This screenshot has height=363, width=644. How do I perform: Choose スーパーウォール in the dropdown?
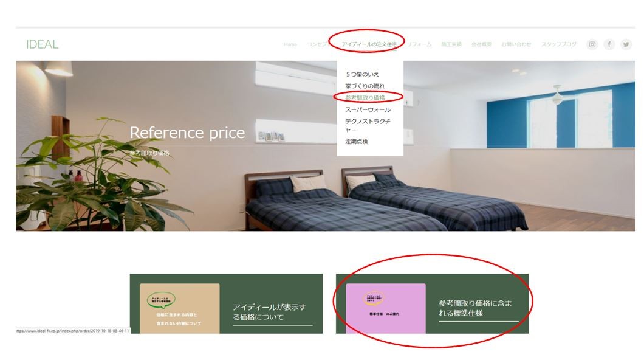[x=368, y=109]
